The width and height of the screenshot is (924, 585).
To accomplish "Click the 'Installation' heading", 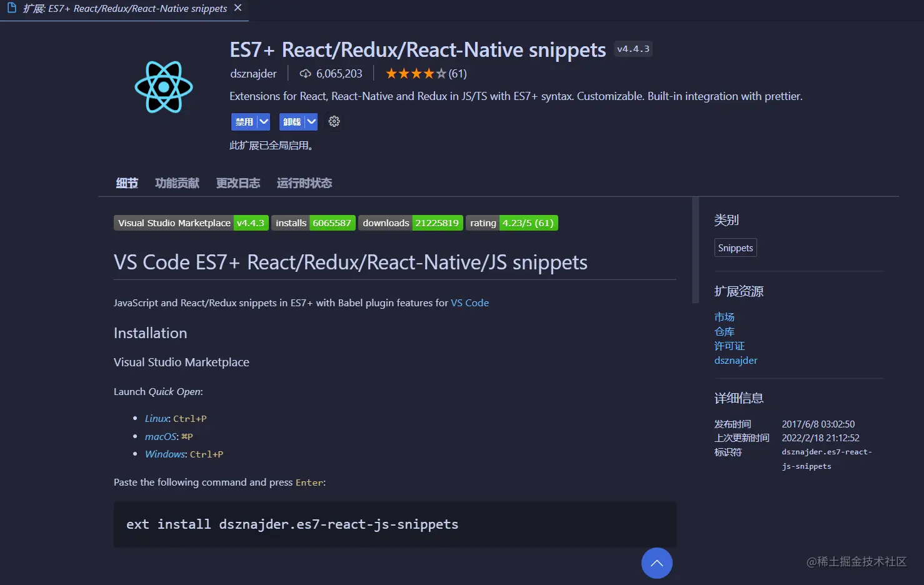I will click(151, 333).
